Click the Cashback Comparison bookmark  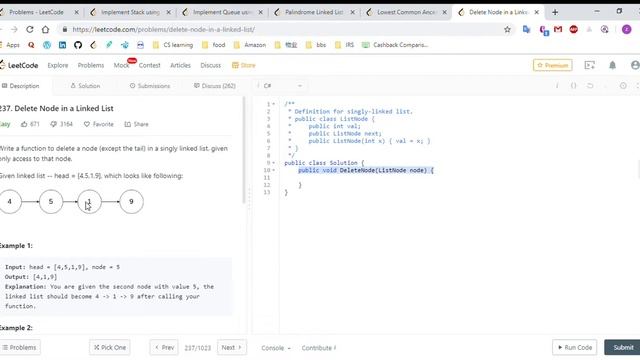[x=396, y=45]
